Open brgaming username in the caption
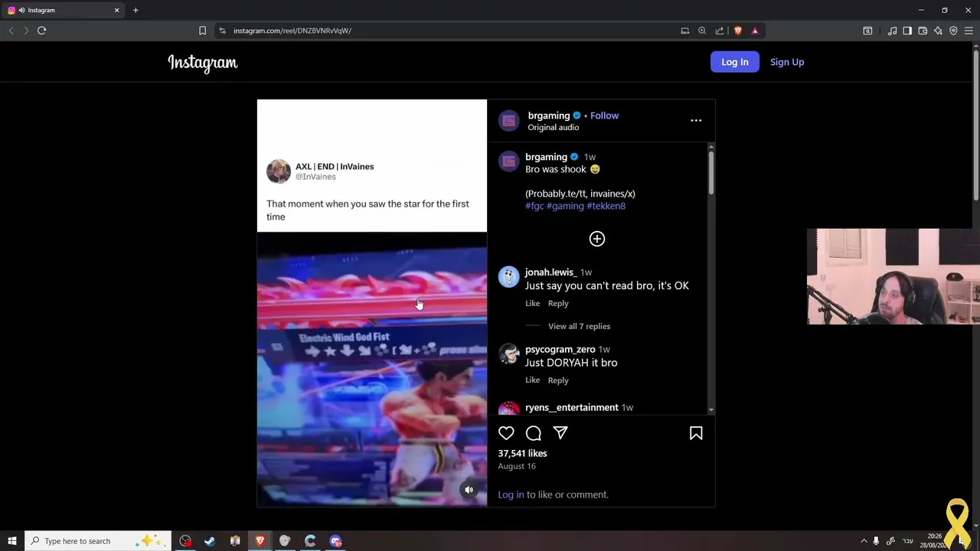The height and width of the screenshot is (551, 980). 546,157
